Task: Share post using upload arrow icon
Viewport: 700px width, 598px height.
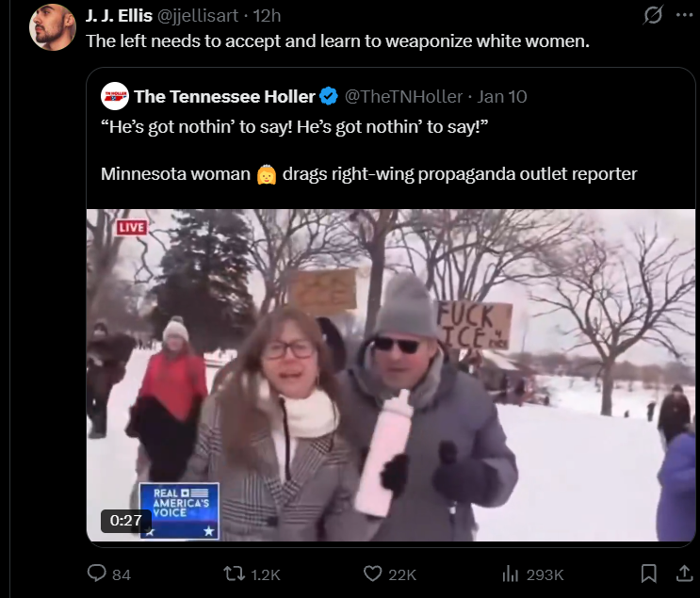Action: [684, 574]
